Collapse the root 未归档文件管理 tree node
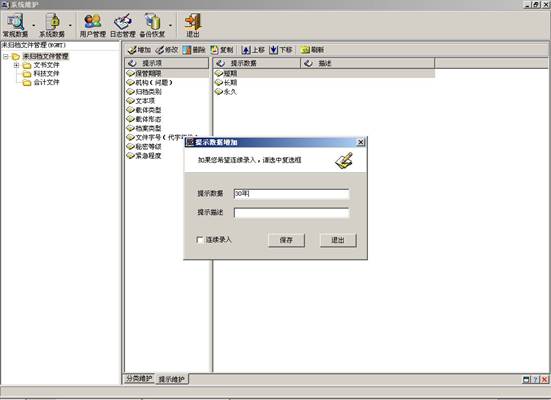The width and height of the screenshot is (551, 400). point(6,56)
